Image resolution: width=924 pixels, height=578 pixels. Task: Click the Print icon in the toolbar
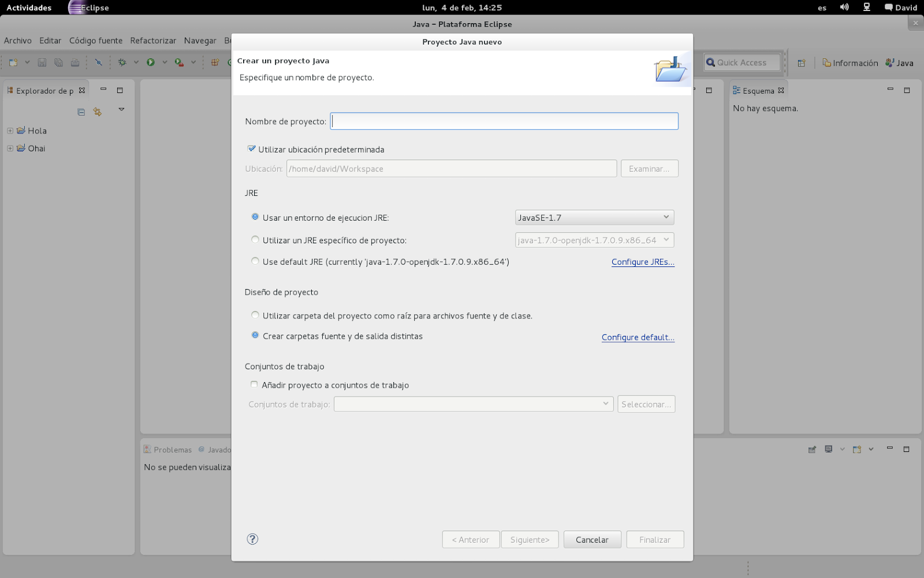tap(75, 62)
